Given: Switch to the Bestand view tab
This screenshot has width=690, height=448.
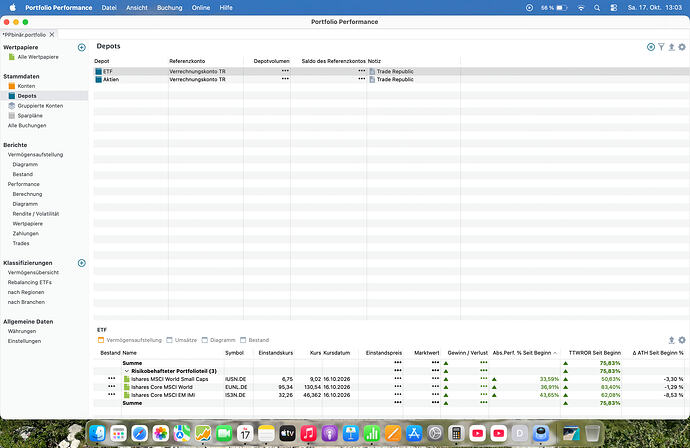Looking at the screenshot, I should tap(255, 340).
